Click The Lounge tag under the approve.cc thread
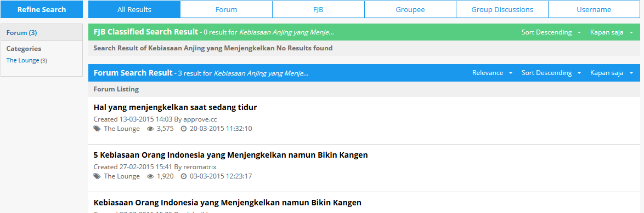 [x=122, y=129]
